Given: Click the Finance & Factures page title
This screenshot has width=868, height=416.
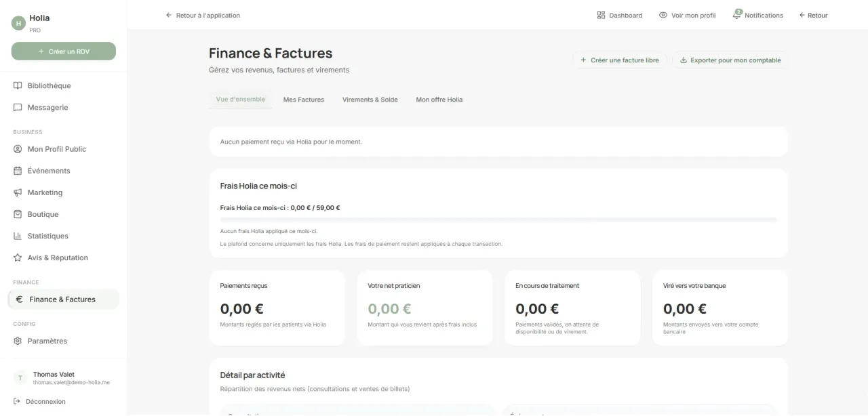Looking at the screenshot, I should point(271,53).
